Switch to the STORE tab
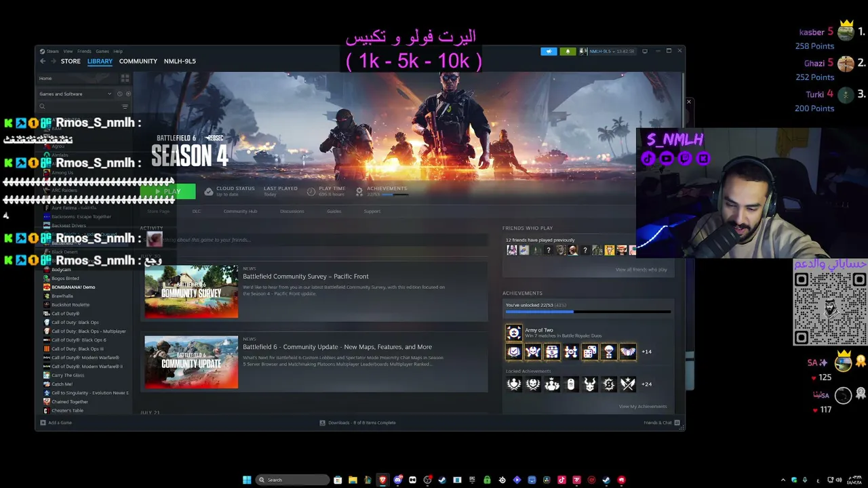868x488 pixels. point(71,61)
